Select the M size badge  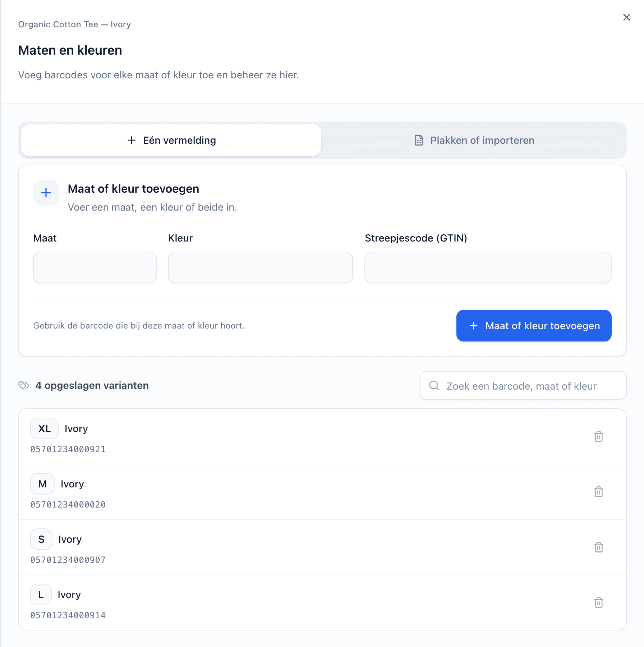pyautogui.click(x=42, y=484)
